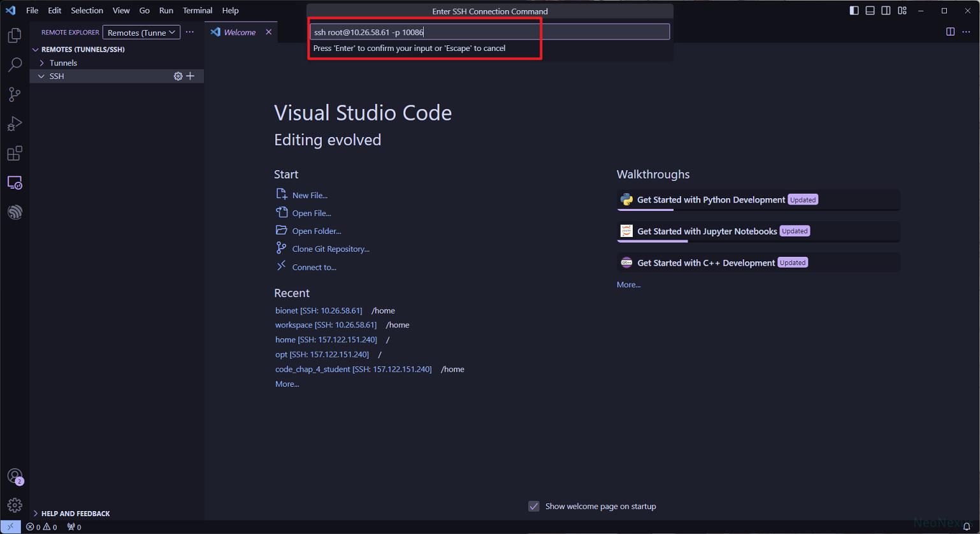Toggle the primary side bar layout button
Image resolution: width=980 pixels, height=534 pixels.
pyautogui.click(x=854, y=11)
